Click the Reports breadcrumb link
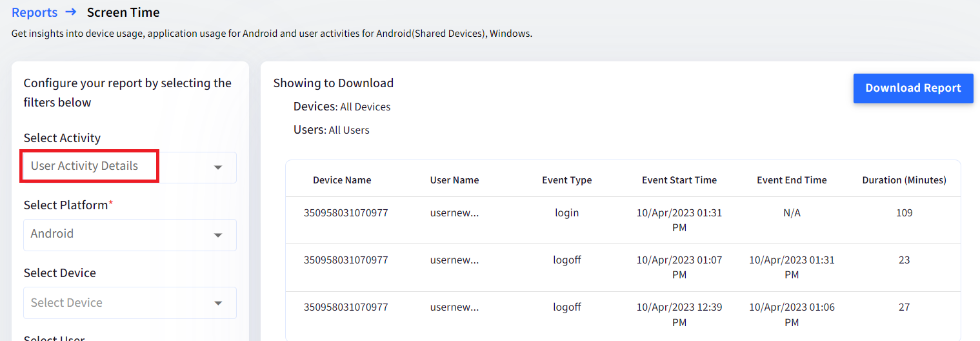Screen dimensions: 980x341 pos(34,12)
